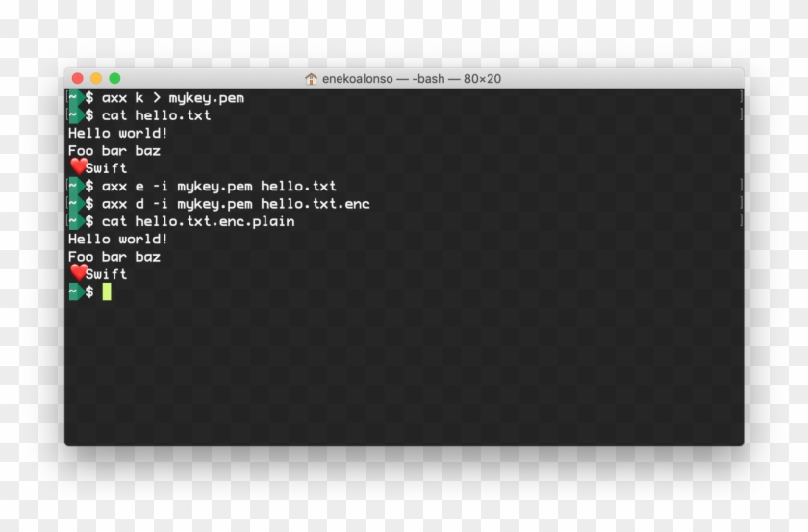Click the 'axx d -i mykey.pem hello.txt.enc' command

tap(236, 204)
